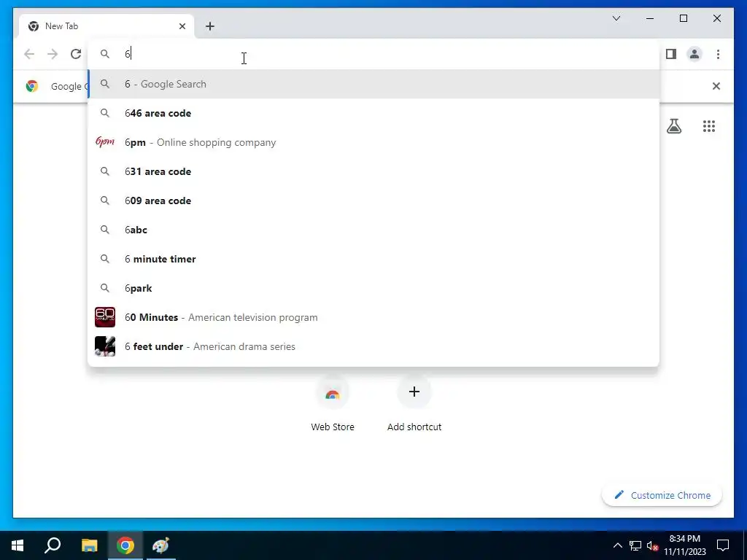Click the browser forward arrow
This screenshot has width=747, height=560.
point(53,54)
